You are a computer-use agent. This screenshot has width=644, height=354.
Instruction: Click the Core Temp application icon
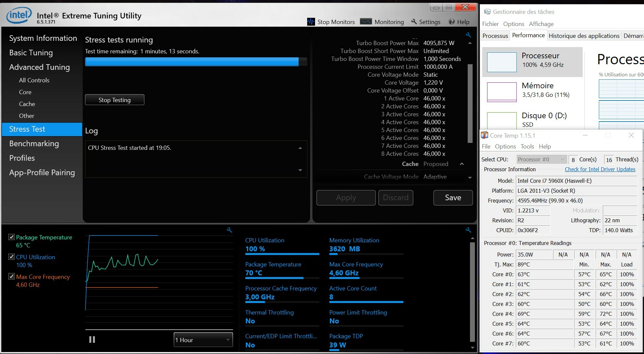pos(484,135)
